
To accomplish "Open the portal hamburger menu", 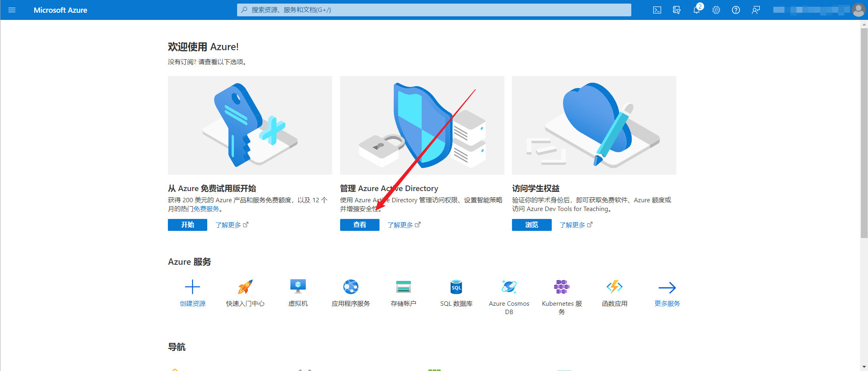I will (12, 10).
